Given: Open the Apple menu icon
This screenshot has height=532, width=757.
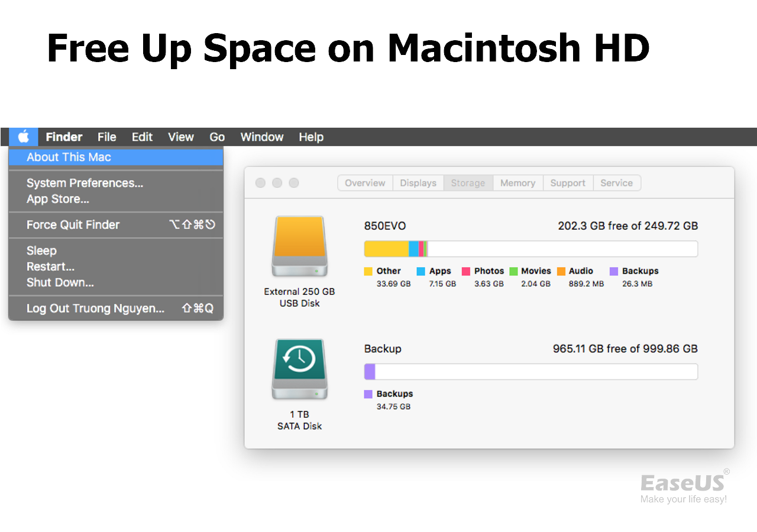Looking at the screenshot, I should tap(24, 137).
